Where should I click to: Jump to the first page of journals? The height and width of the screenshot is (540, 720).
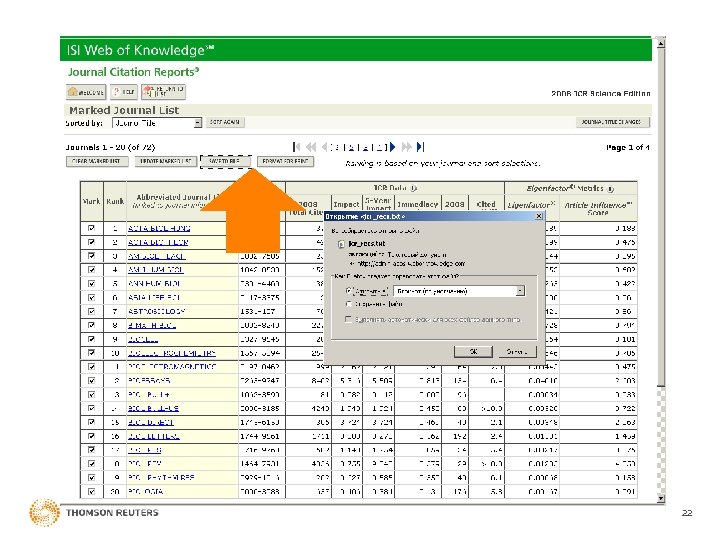click(x=297, y=147)
